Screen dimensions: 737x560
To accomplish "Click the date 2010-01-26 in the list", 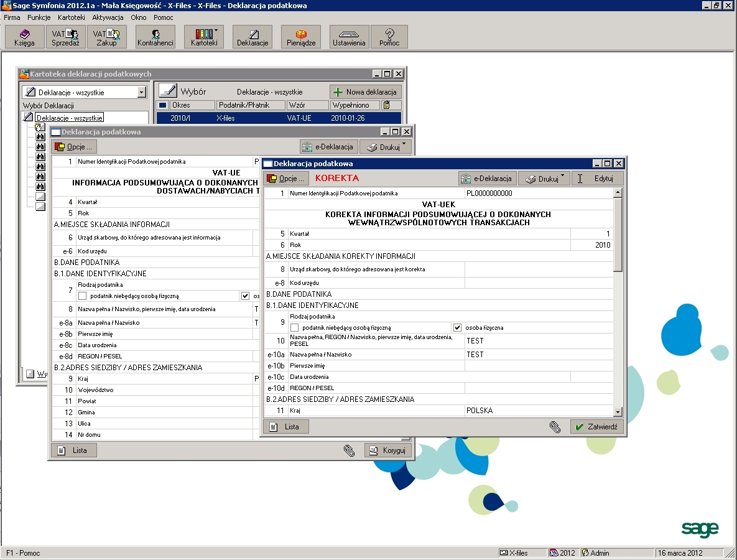I will (348, 118).
